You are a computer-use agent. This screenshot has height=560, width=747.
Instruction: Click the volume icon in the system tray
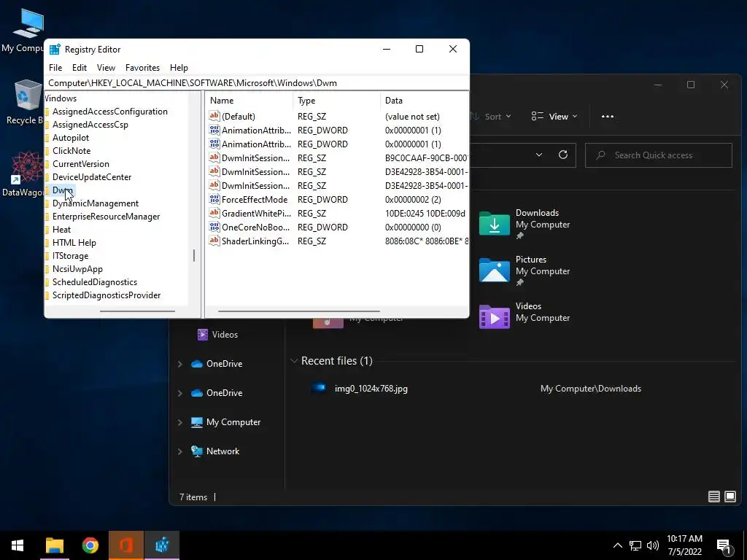(653, 545)
